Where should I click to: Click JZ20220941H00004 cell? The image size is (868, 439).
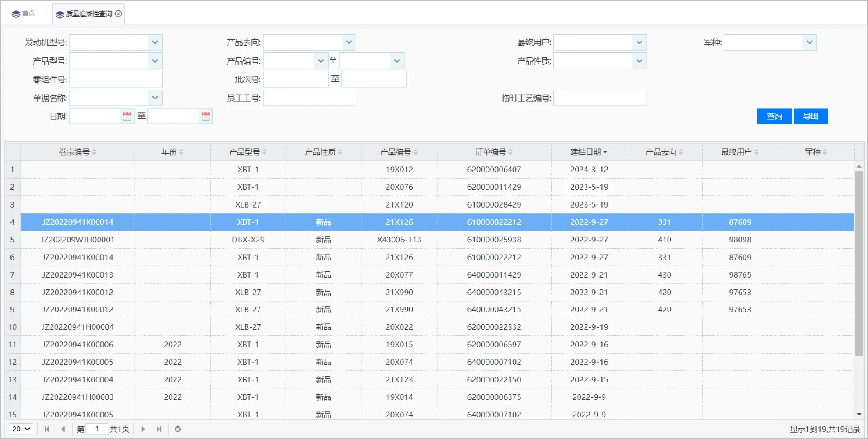coord(78,327)
